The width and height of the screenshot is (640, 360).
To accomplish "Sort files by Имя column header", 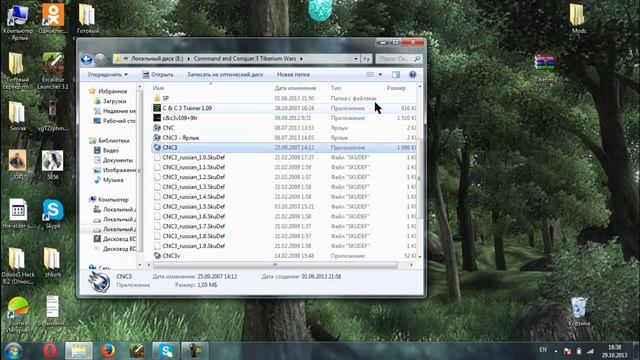I will (158, 88).
